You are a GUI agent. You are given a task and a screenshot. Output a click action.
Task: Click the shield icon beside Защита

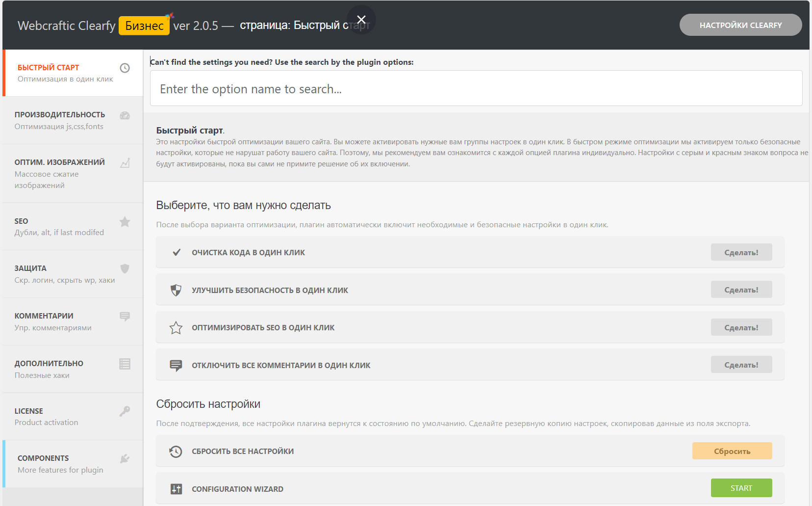coord(125,268)
